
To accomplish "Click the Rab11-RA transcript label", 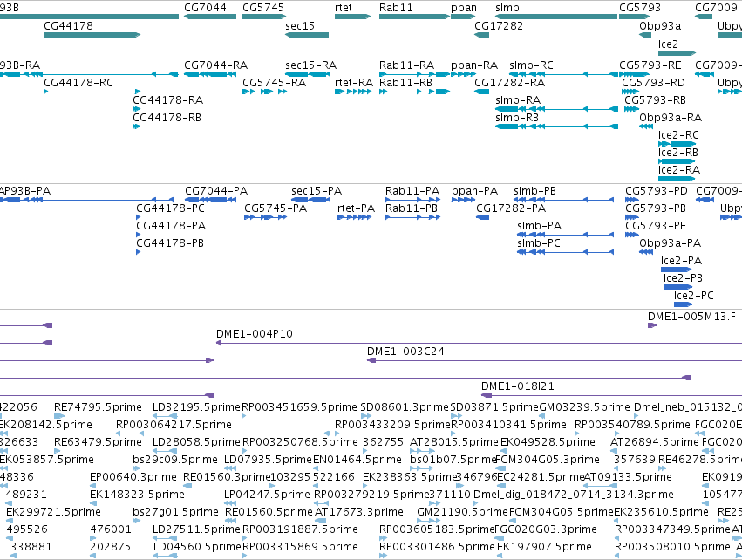I will [406, 65].
